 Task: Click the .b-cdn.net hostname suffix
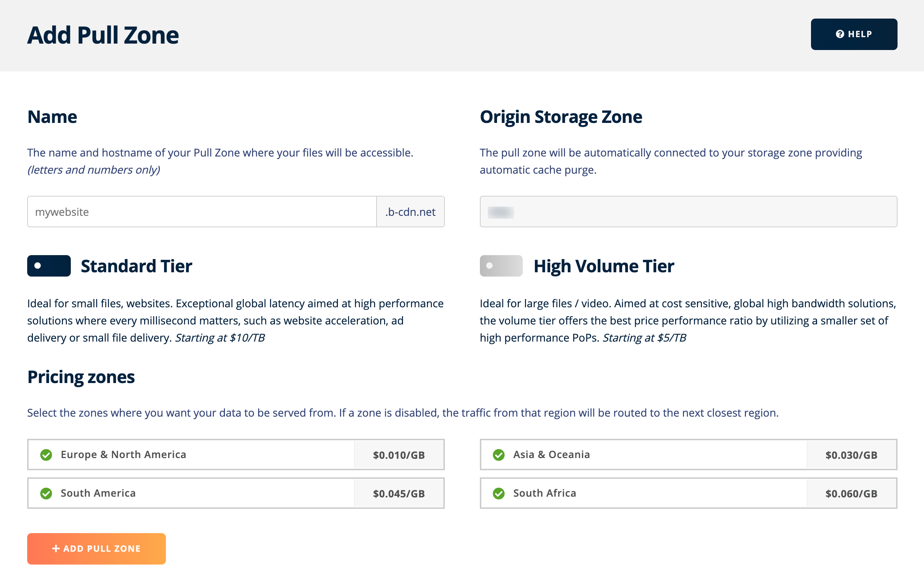410,212
